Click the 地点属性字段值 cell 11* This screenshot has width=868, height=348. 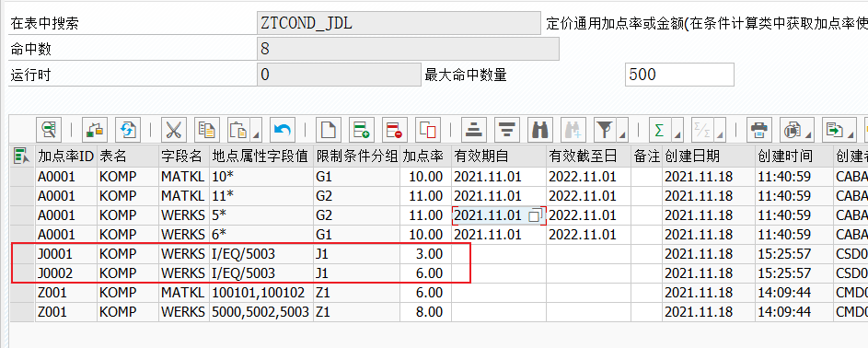coord(261,196)
